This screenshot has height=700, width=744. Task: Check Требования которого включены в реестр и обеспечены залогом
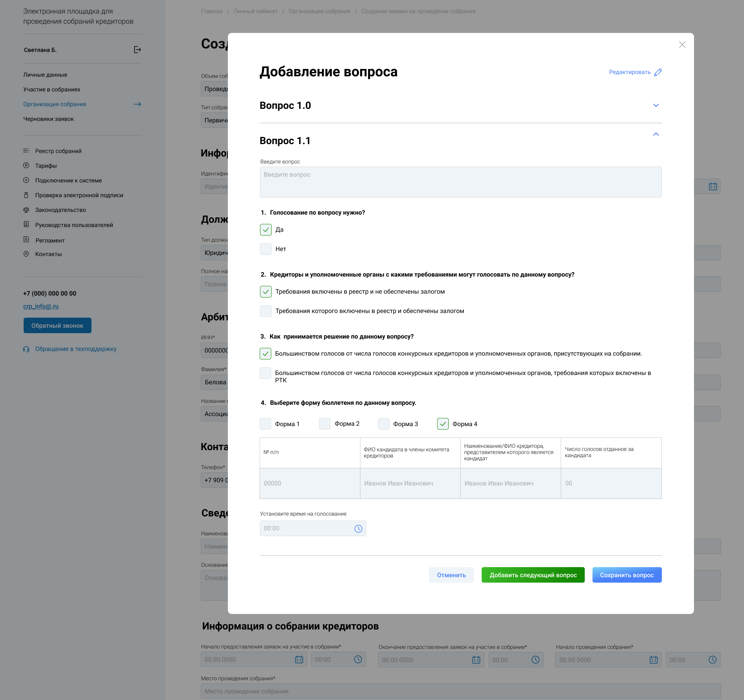[266, 311]
